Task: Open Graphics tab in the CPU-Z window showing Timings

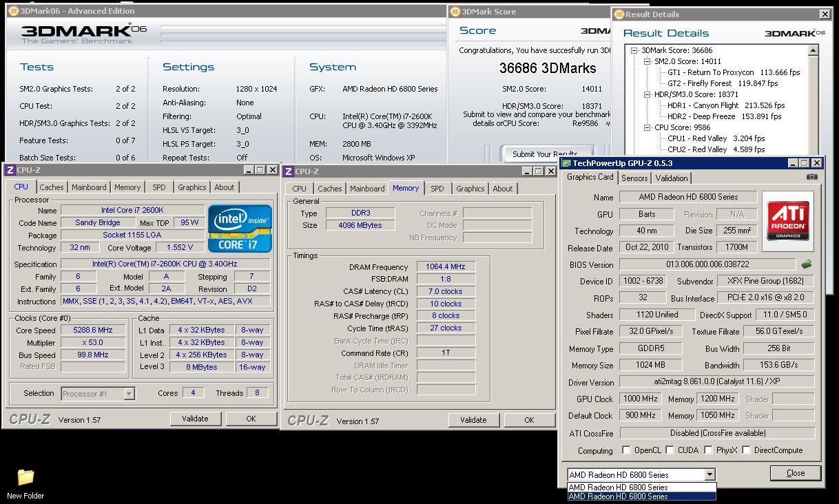Action: click(x=470, y=189)
